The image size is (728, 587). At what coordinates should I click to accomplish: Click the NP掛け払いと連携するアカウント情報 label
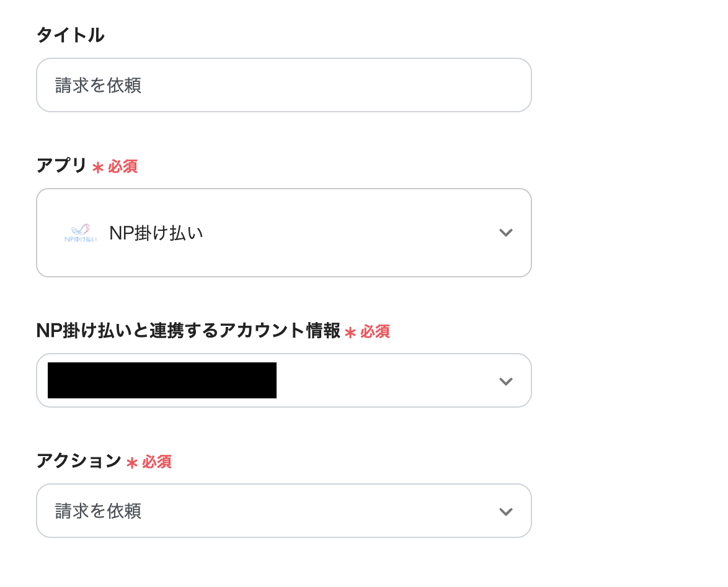click(x=189, y=331)
